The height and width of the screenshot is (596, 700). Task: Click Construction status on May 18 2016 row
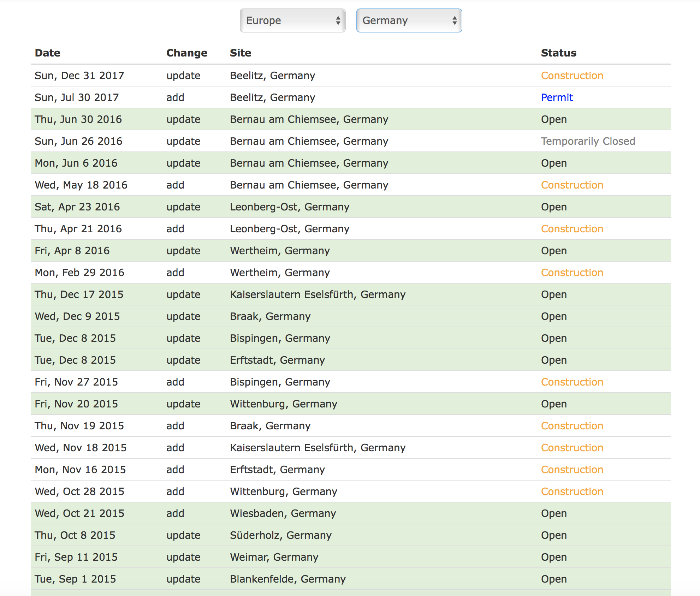click(x=572, y=185)
